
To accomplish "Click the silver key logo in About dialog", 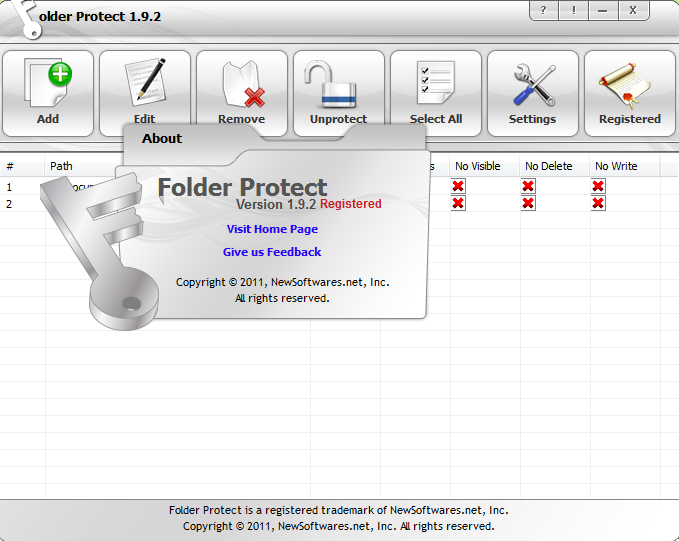I will point(100,251).
